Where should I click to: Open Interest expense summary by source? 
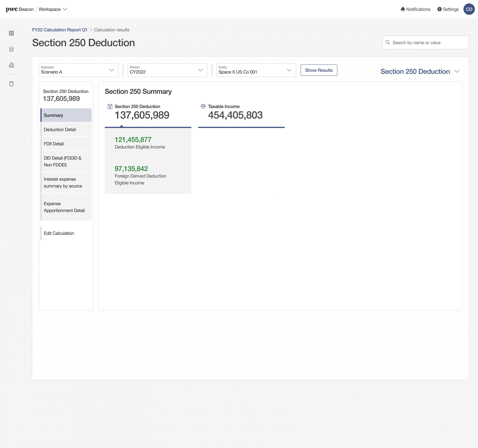pyautogui.click(x=66, y=182)
